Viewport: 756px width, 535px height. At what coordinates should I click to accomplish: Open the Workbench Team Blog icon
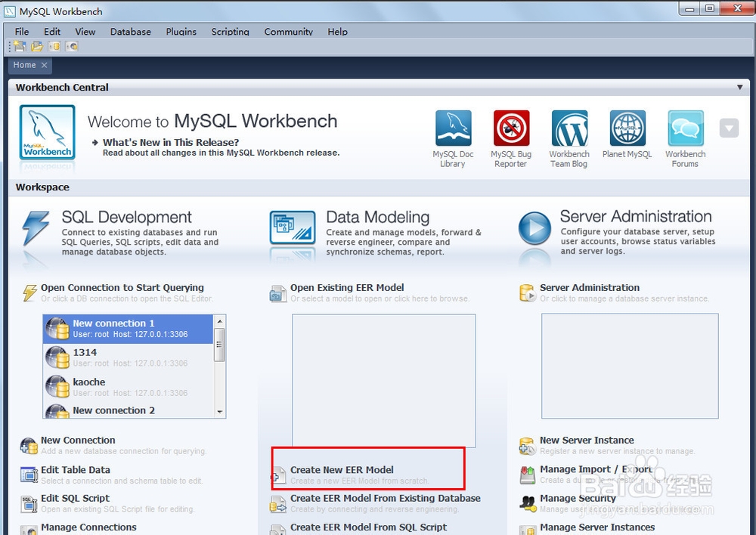pyautogui.click(x=569, y=128)
